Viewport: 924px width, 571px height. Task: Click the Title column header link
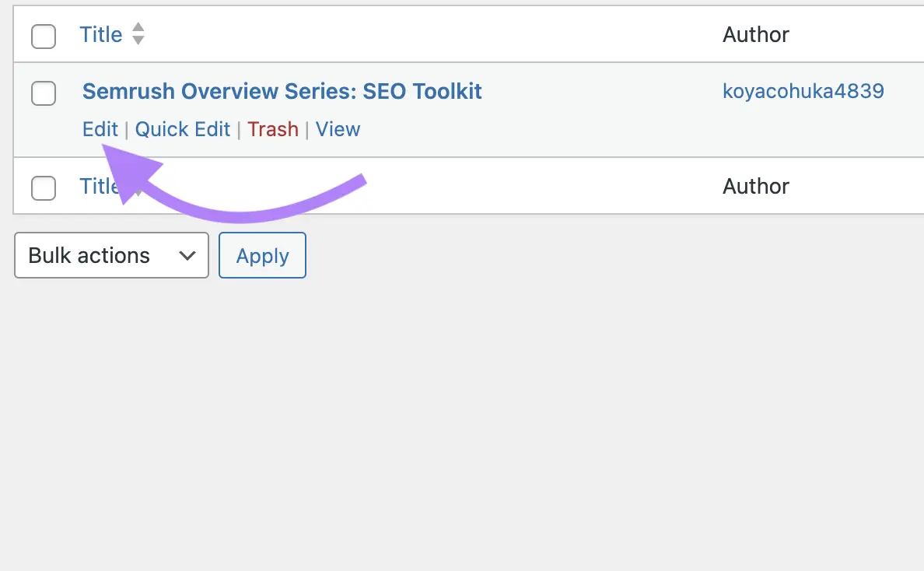(100, 34)
